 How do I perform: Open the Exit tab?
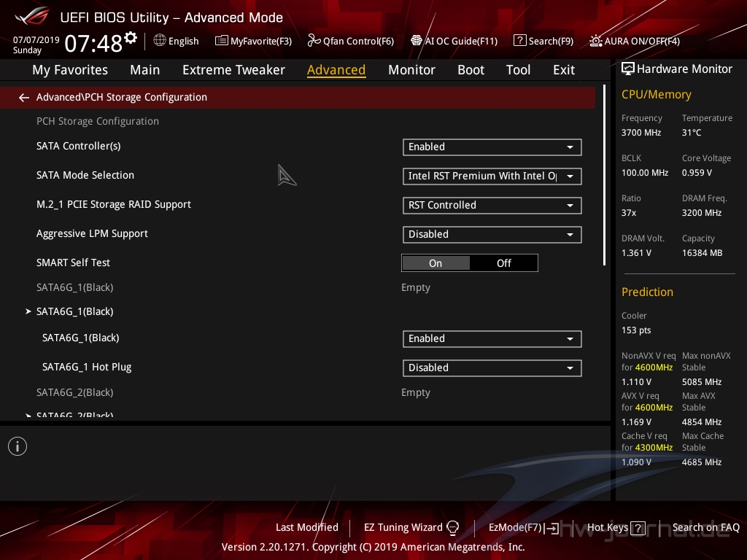pos(564,70)
